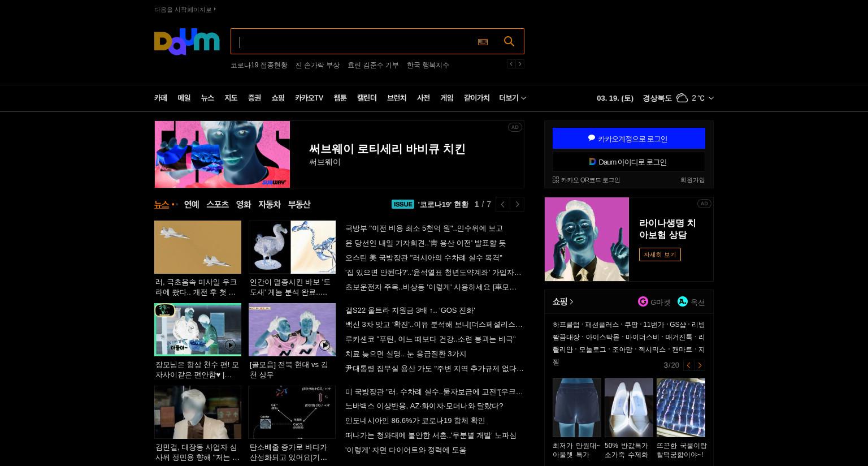This screenshot has height=466, width=868.
Task: Click 회원가입 link
Action: pyautogui.click(x=692, y=180)
